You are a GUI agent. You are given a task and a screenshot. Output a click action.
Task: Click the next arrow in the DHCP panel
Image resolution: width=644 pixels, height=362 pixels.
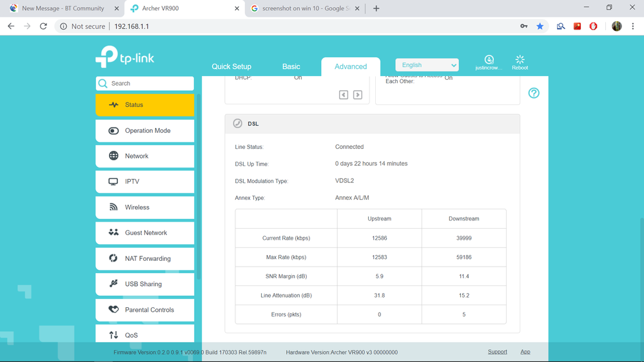coord(358,95)
